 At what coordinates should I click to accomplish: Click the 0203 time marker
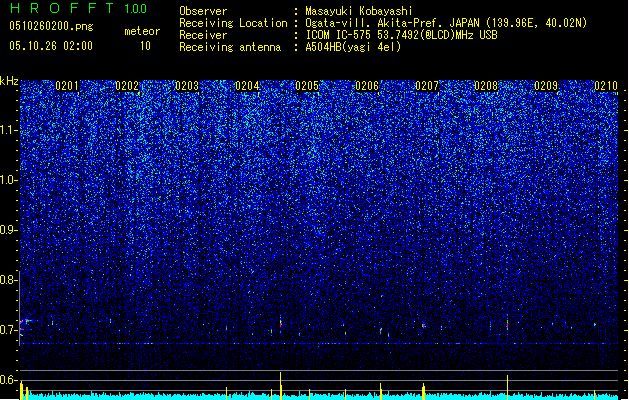click(187, 86)
